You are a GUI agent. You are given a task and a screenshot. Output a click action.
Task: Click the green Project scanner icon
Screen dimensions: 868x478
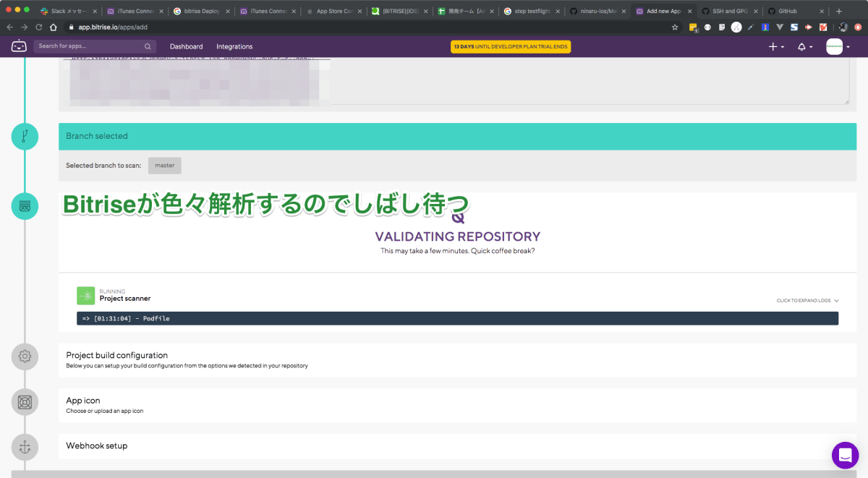(85, 295)
